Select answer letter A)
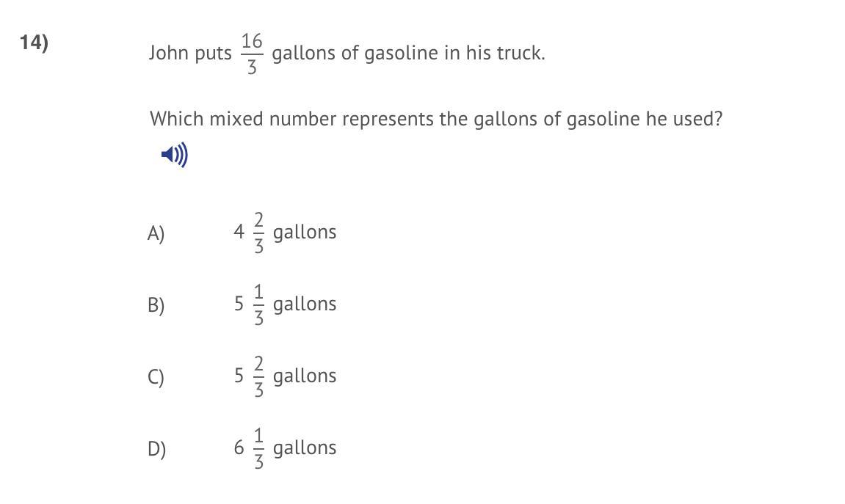 point(156,233)
